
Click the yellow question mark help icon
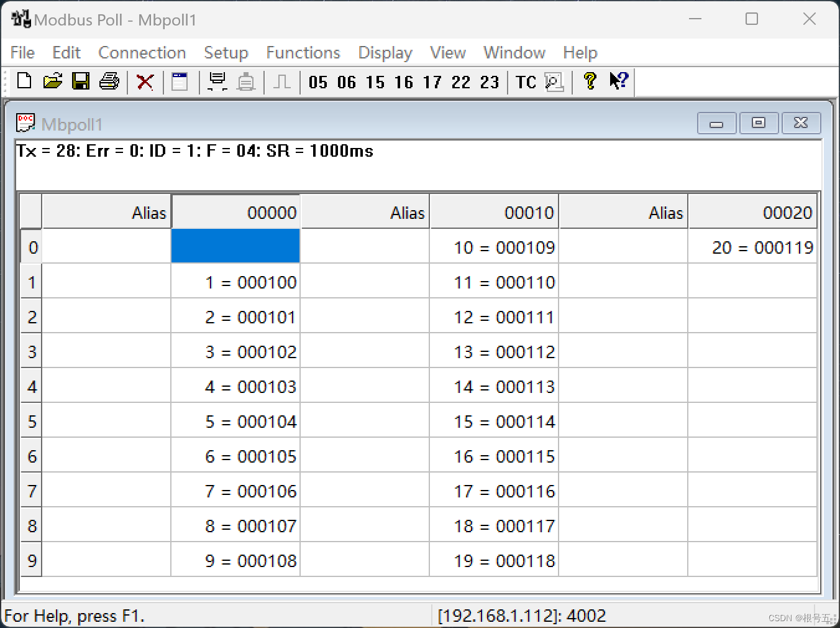590,81
